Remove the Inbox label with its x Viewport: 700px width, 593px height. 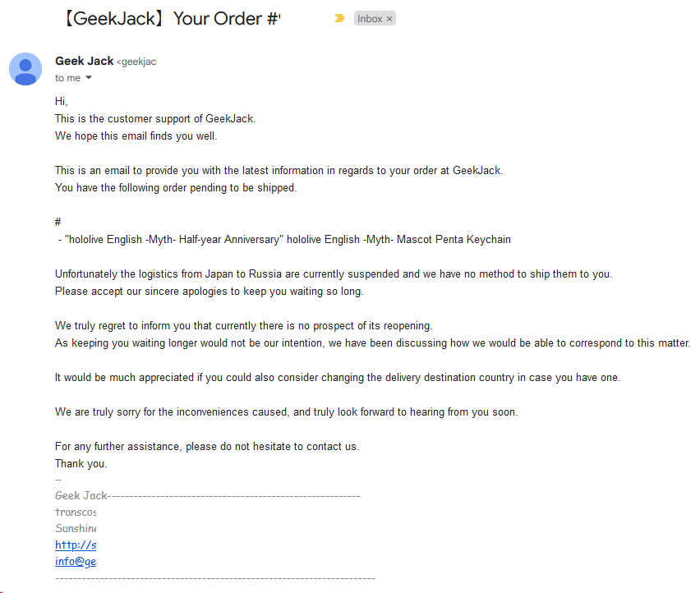[389, 19]
